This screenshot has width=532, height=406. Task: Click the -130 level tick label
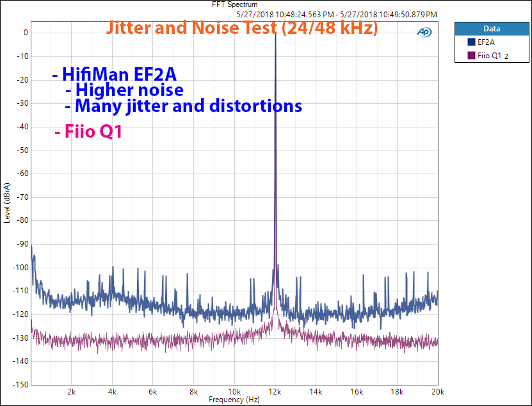(21, 338)
